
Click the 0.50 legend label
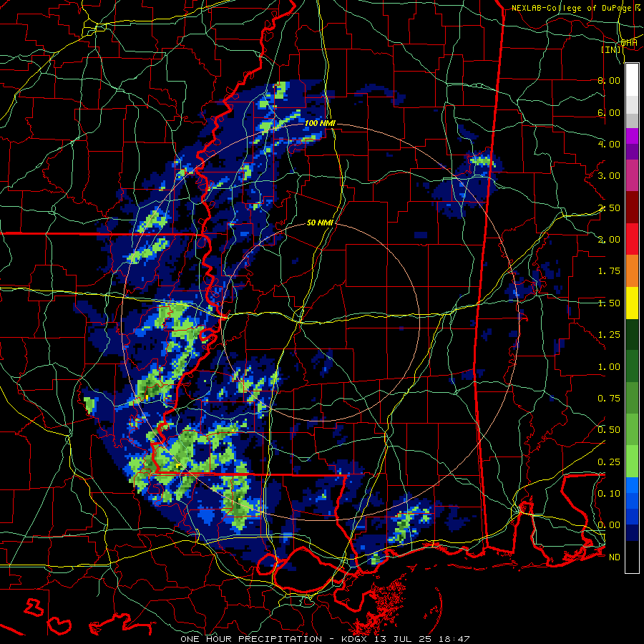(x=609, y=430)
